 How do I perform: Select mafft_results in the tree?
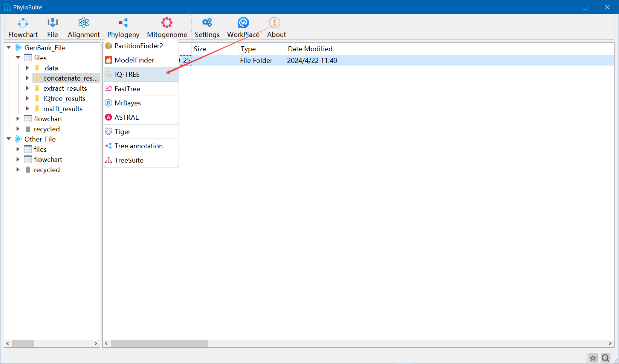tap(63, 109)
